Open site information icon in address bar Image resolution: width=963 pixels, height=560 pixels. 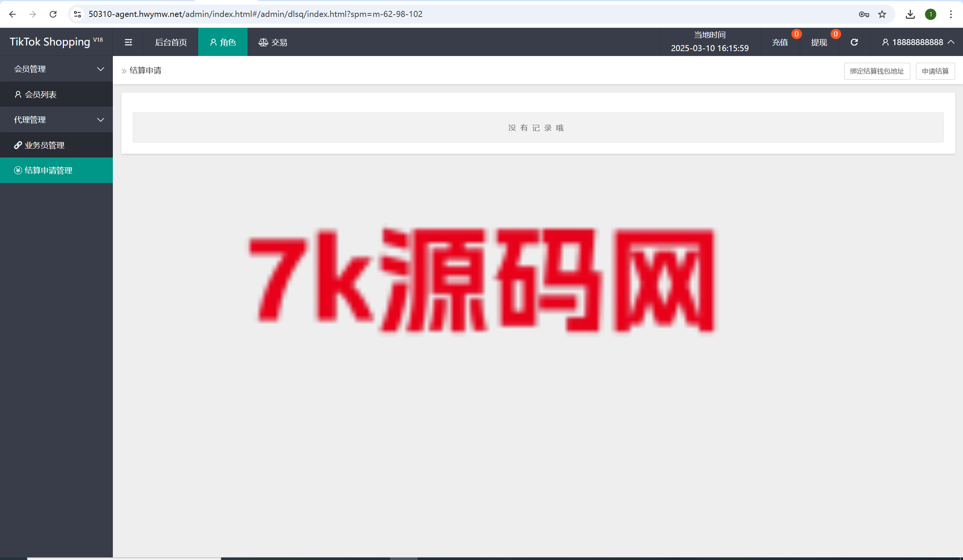point(77,14)
